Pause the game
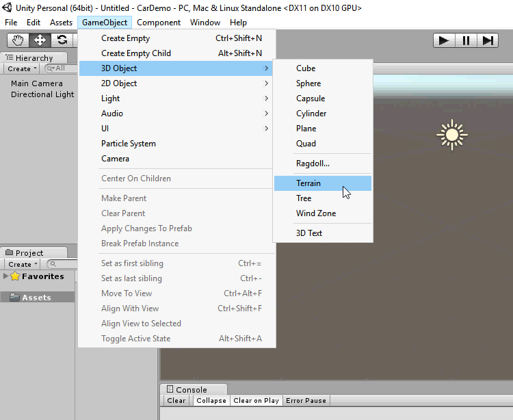 [466, 40]
